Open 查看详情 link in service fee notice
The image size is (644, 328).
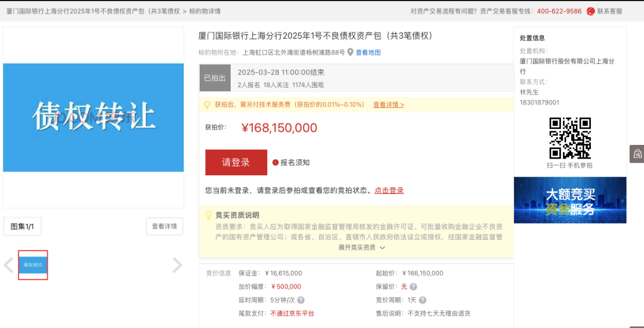(389, 105)
